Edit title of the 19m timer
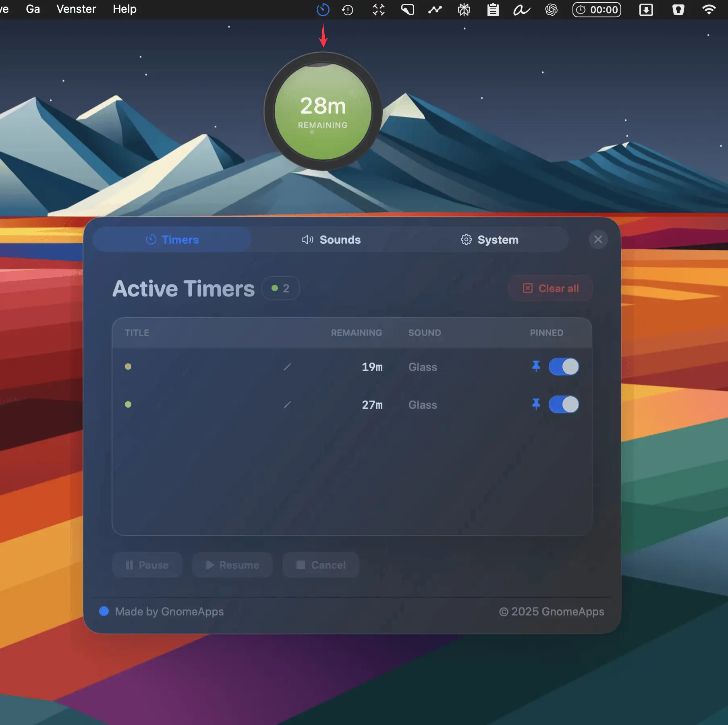728x725 pixels. click(287, 367)
